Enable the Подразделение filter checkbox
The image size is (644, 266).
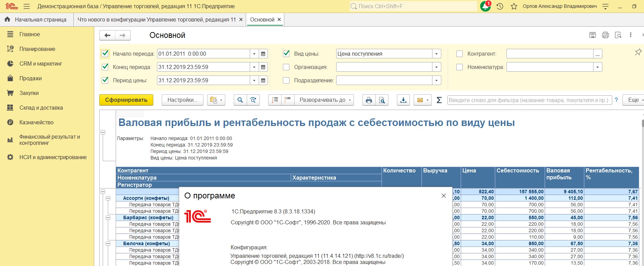(286, 80)
